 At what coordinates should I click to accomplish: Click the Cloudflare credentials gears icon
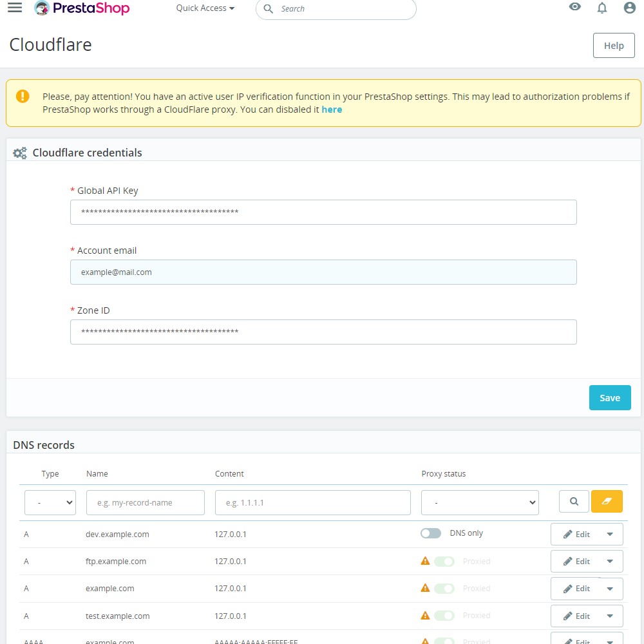coord(20,153)
